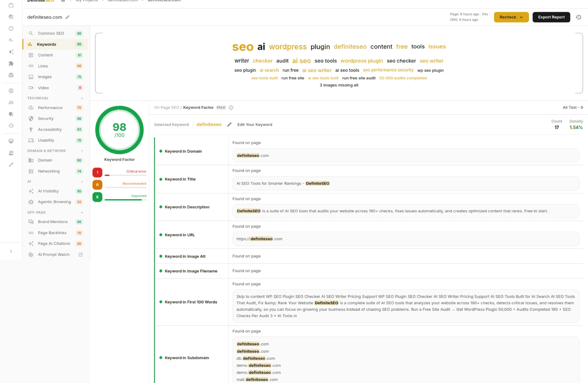The width and height of the screenshot is (588, 383).
Task: Click the user account icon in left rail
Action: (x=11, y=91)
